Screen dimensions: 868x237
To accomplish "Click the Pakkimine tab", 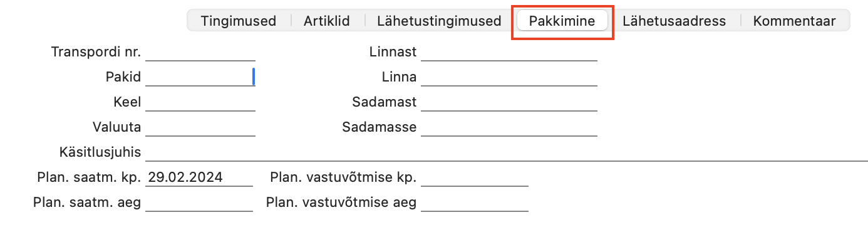I will coord(562,21).
